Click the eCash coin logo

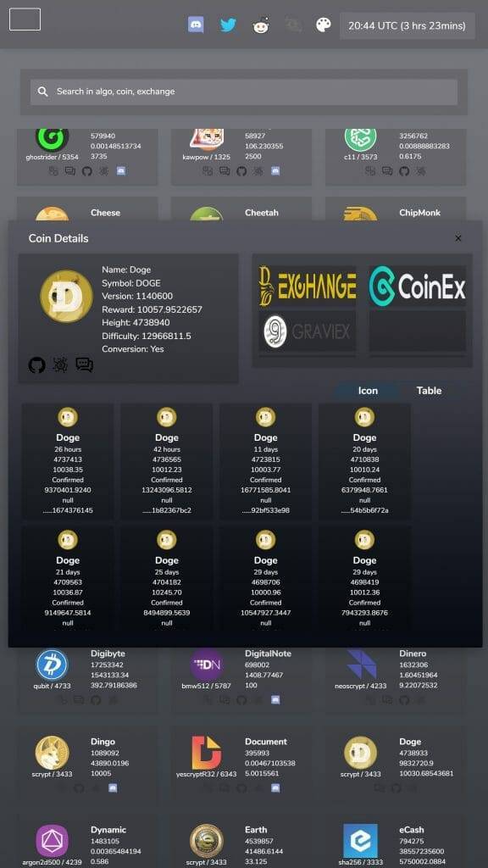tap(360, 841)
